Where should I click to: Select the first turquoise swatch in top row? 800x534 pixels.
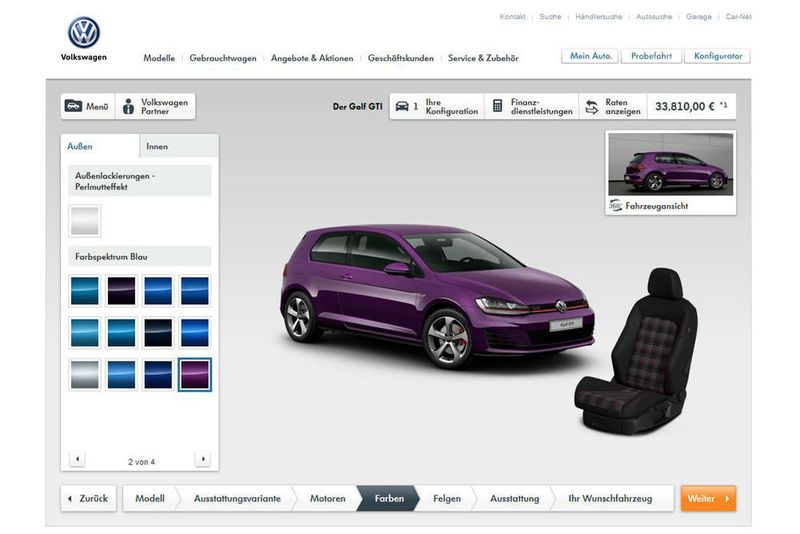pos(85,291)
